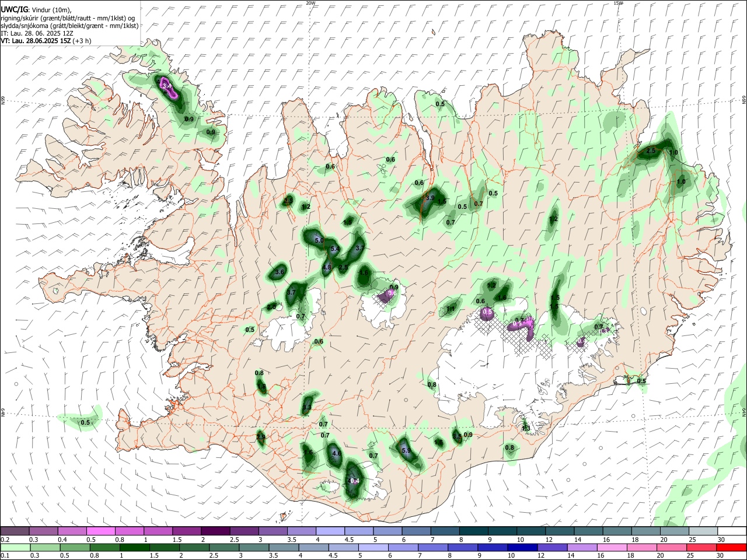Click the 3.3 precipitation value on map
The image size is (747, 560).
click(307, 407)
